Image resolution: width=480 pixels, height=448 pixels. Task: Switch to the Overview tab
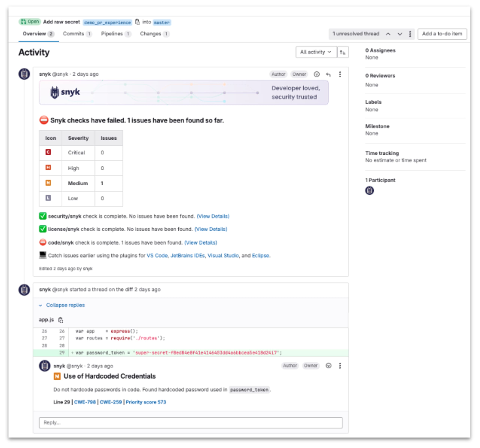pyautogui.click(x=38, y=34)
